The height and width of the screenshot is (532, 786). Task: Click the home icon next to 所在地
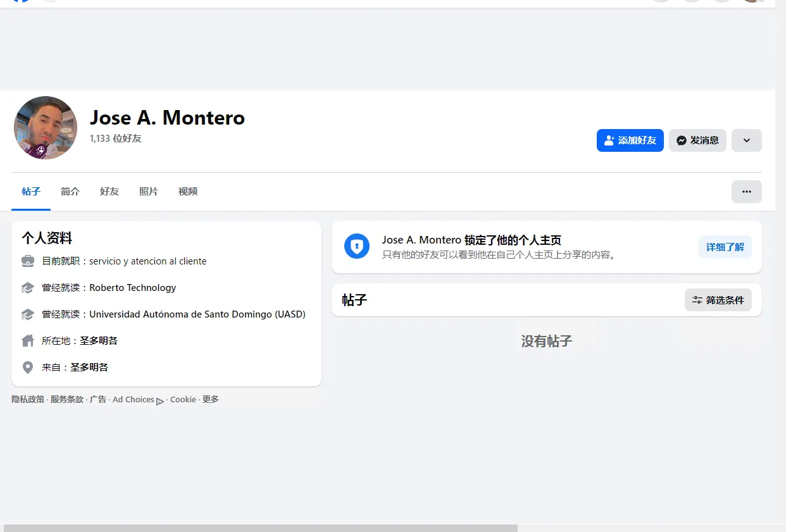pyautogui.click(x=27, y=340)
